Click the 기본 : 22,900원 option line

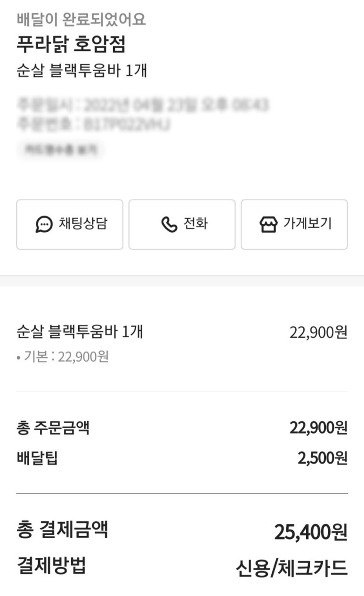(63, 357)
